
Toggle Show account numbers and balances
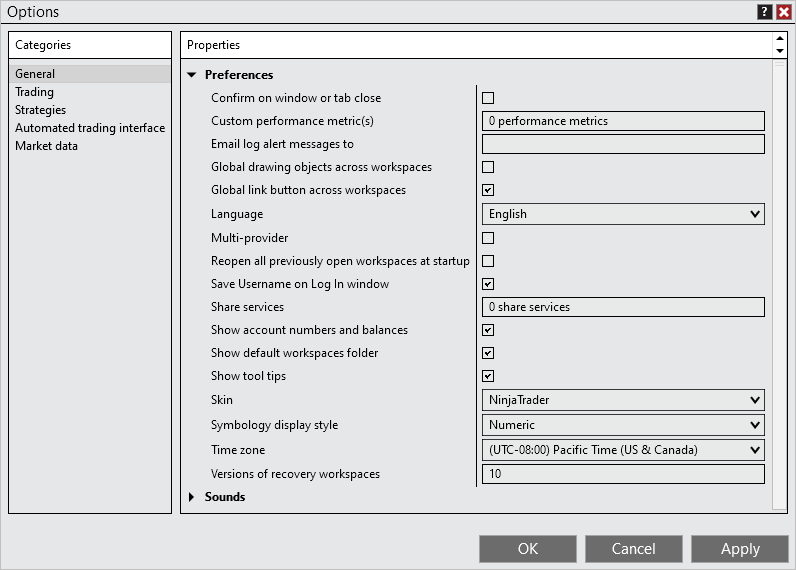pyautogui.click(x=488, y=330)
